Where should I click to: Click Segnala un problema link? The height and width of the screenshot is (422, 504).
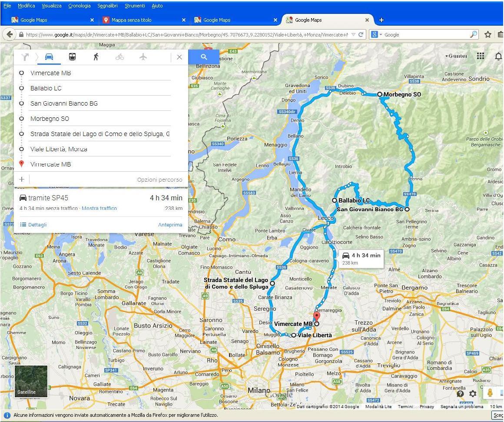tap(462, 407)
